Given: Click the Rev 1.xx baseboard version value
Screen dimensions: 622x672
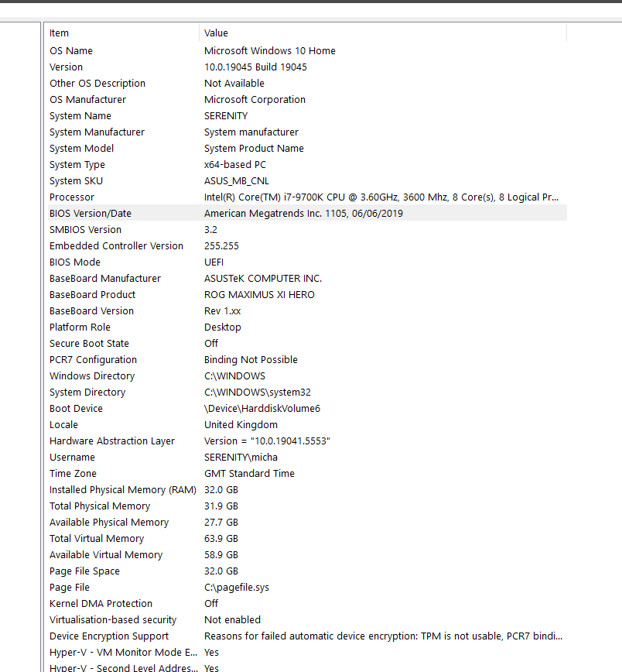Looking at the screenshot, I should [222, 311].
